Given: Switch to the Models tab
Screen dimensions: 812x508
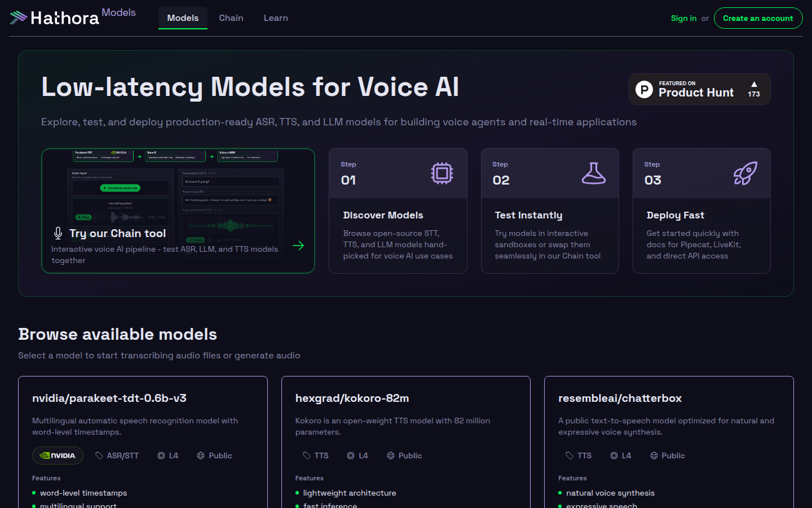Looking at the screenshot, I should point(183,18).
